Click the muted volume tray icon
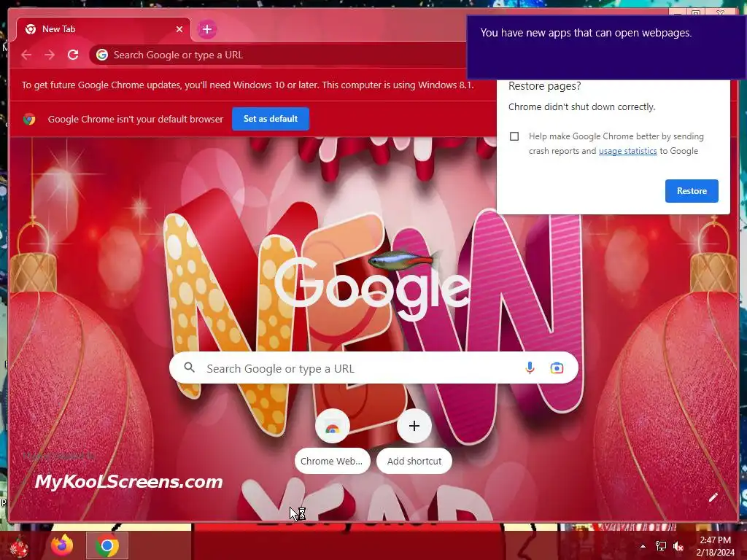Screen dimensions: 747x560 click(x=678, y=546)
